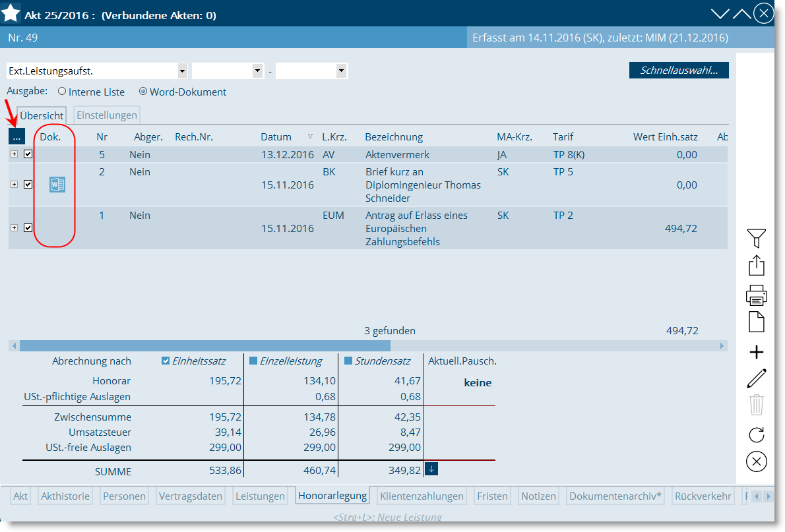This screenshot has height=532, width=785.
Task: Add new entry with plus icon
Action: [x=757, y=352]
